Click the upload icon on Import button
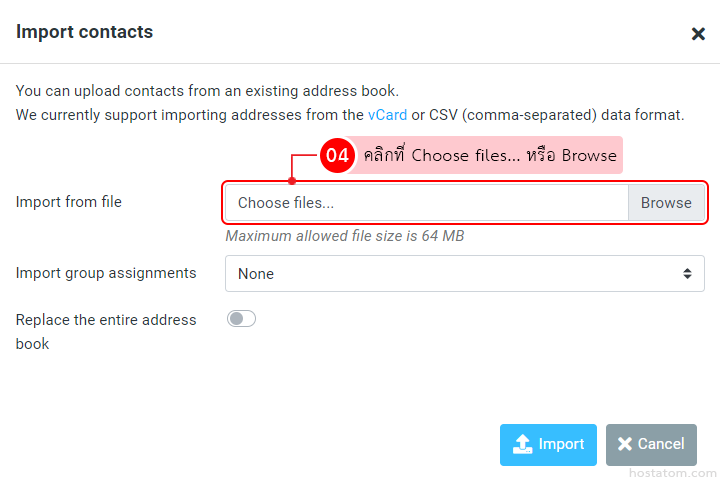 coord(521,444)
